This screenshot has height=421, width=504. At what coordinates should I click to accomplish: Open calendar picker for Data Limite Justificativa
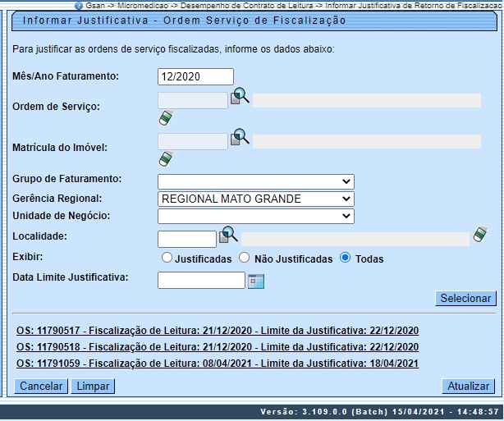256,281
